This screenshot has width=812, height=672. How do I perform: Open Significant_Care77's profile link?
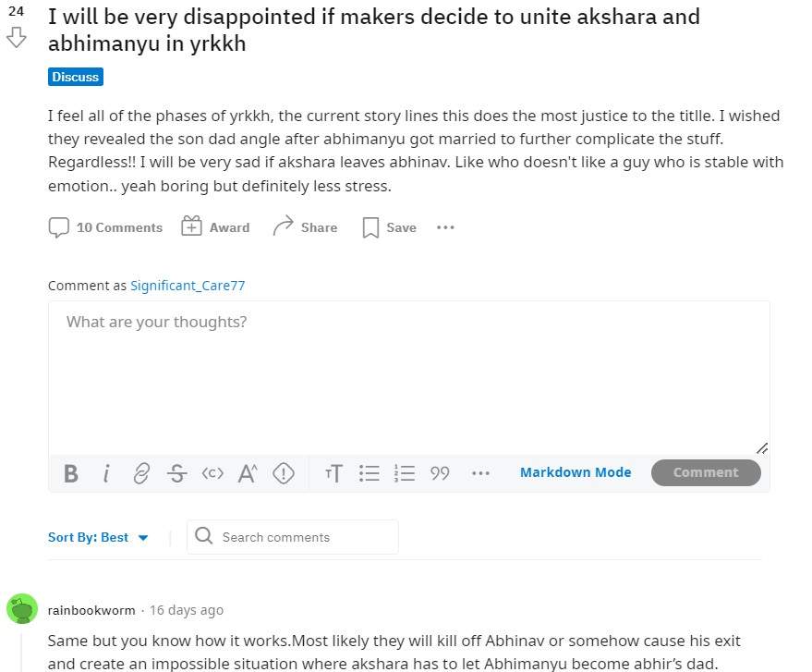(x=188, y=286)
